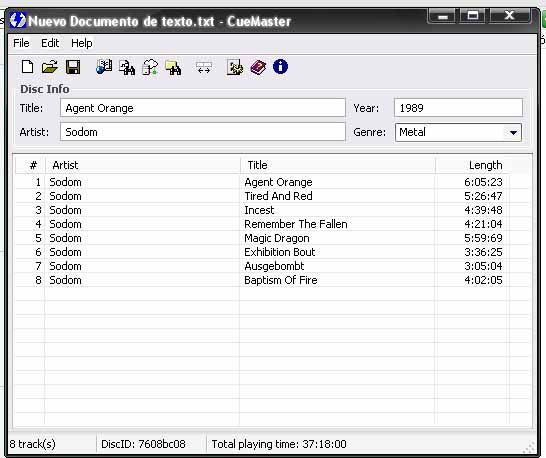Click the swap arrows toolbar icon
Image resolution: width=546 pixels, height=458 pixels.
204,68
